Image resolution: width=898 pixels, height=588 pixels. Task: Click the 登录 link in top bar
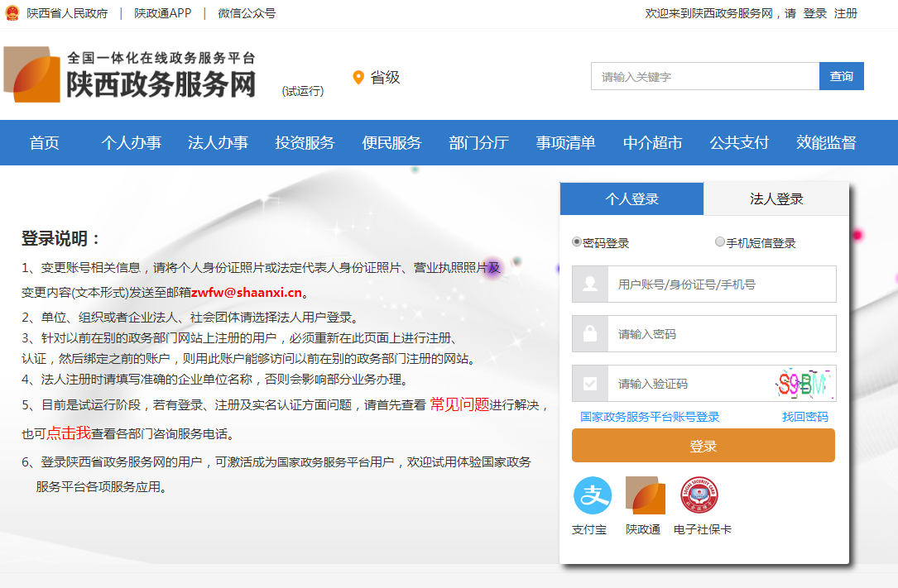[814, 13]
